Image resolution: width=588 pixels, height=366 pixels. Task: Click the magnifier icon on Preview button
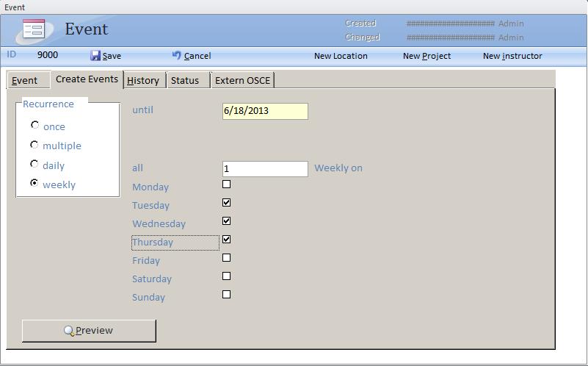click(69, 331)
